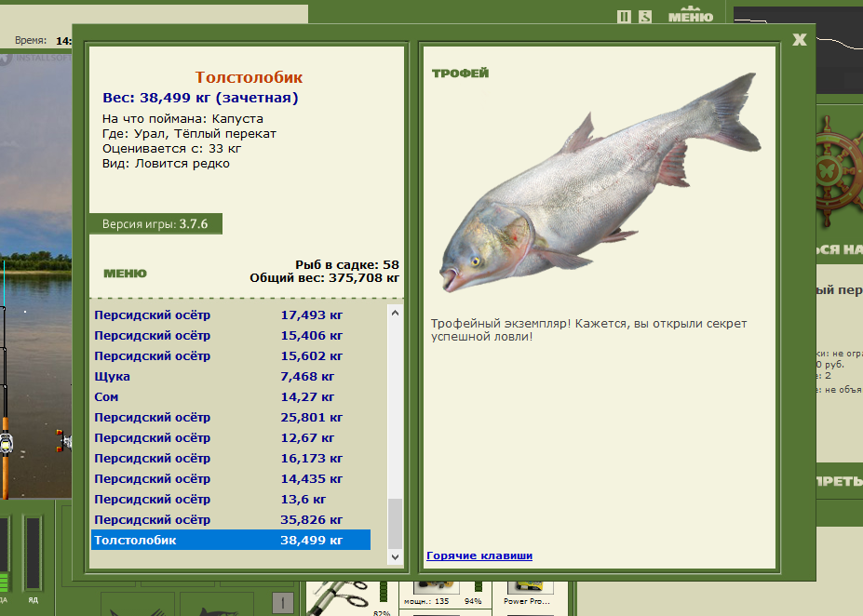Select the Персидский осётр 14,435 кг row
The width and height of the screenshot is (863, 616).
(231, 479)
